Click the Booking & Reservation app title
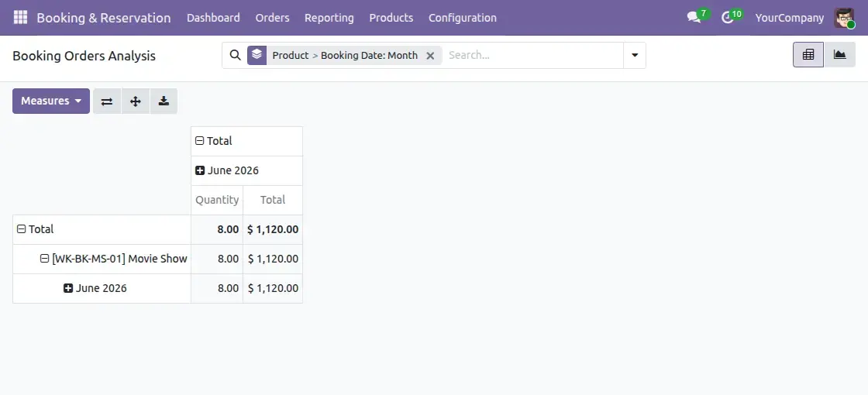868x395 pixels. 104,18
